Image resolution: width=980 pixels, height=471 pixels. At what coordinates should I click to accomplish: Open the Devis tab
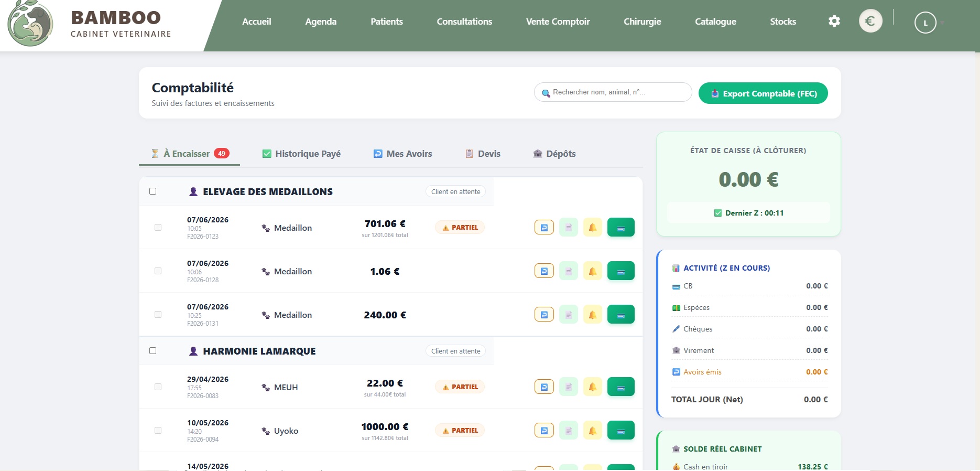[x=483, y=154]
